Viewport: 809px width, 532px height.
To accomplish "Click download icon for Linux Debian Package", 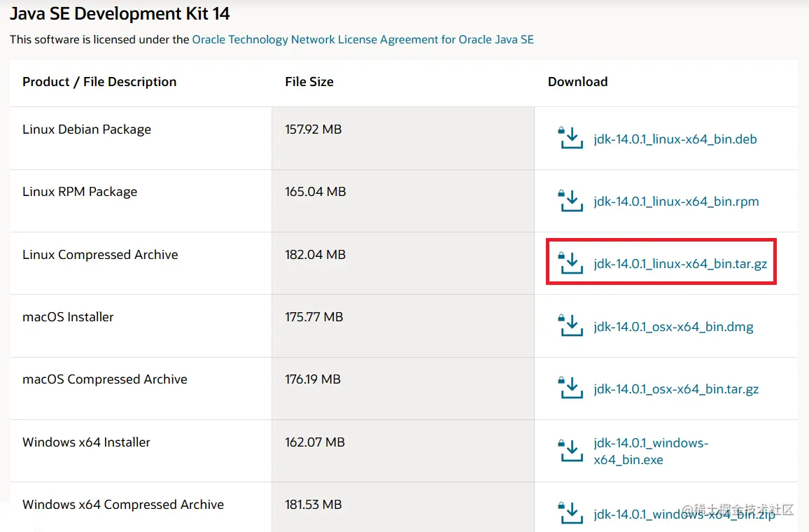I will 570,138.
